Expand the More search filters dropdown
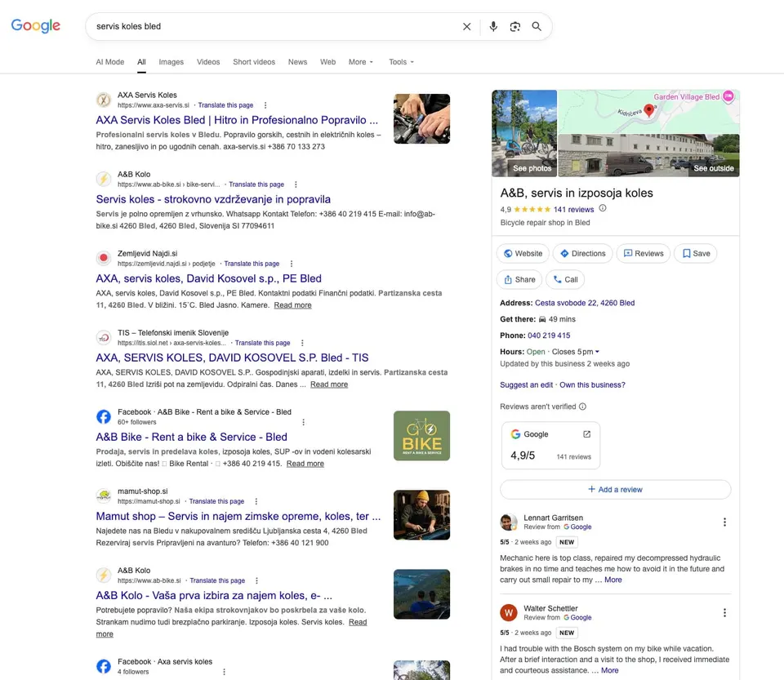The height and width of the screenshot is (680, 784). (361, 62)
